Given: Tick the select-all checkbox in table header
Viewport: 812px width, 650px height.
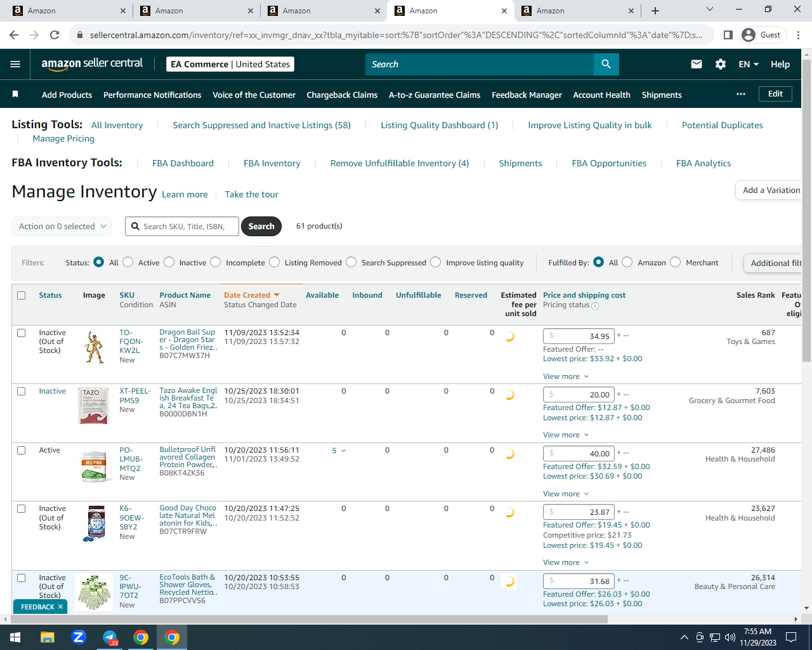Looking at the screenshot, I should pos(22,295).
